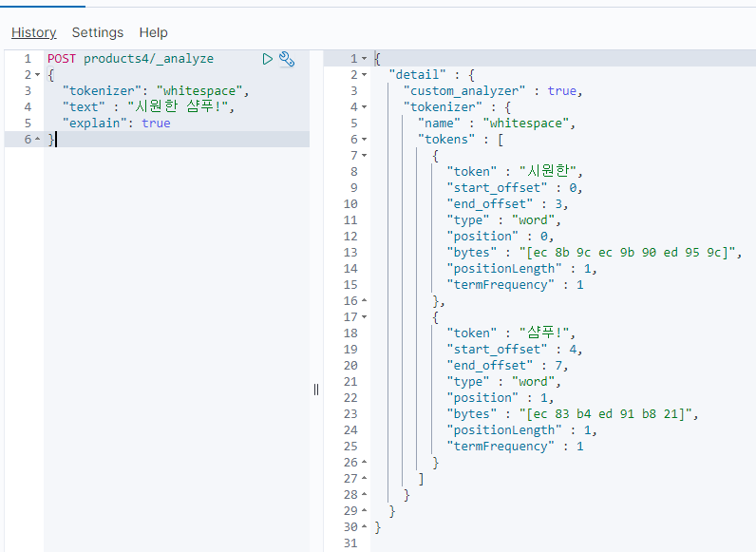The height and width of the screenshot is (552, 756).
Task: Open the History tab
Action: [33, 32]
